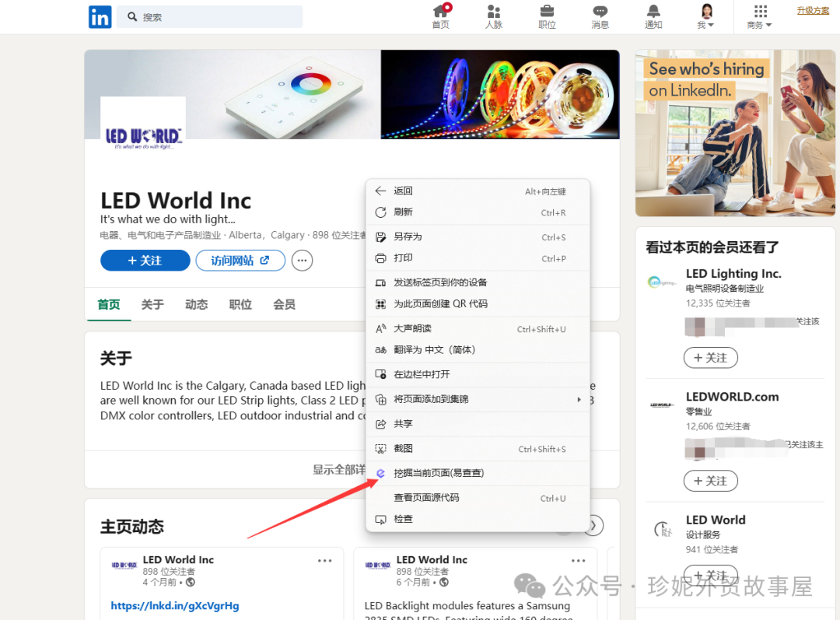Open options on the 6 个月前 post

579,561
